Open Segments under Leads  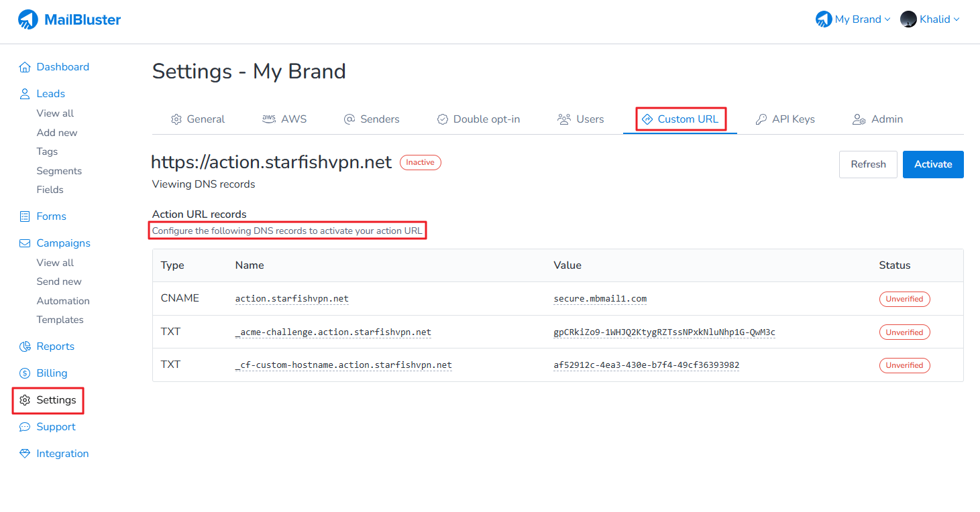pos(59,171)
